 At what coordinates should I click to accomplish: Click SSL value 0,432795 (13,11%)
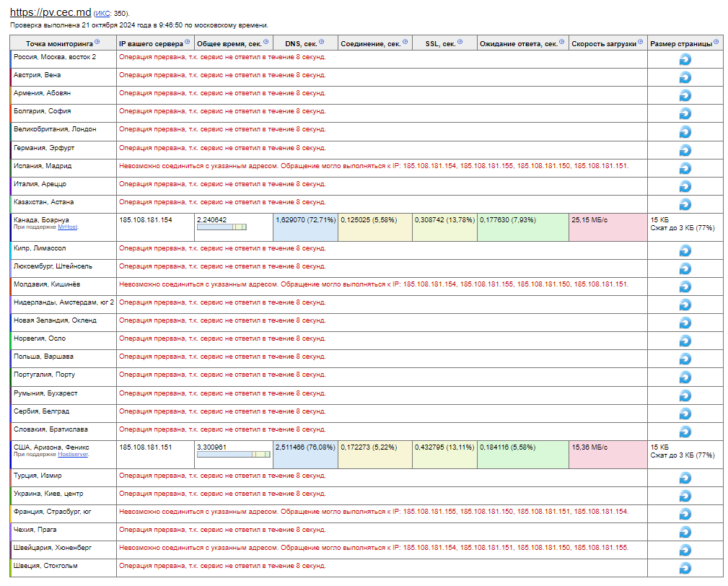(444, 447)
